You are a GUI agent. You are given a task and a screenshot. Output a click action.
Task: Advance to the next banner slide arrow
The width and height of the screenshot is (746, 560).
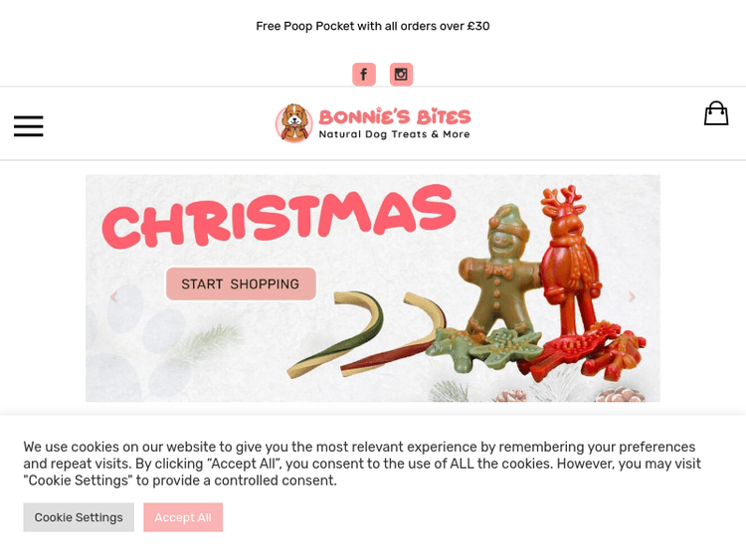point(632,296)
